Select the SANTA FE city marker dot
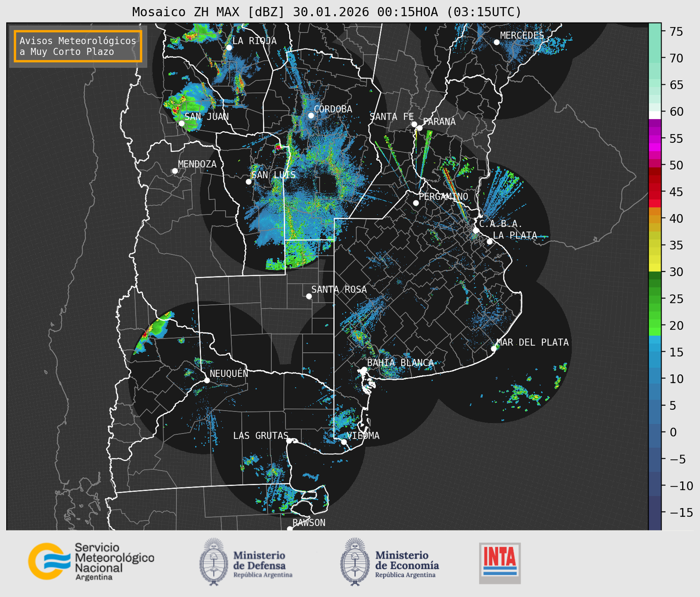700x597 pixels. point(414,124)
